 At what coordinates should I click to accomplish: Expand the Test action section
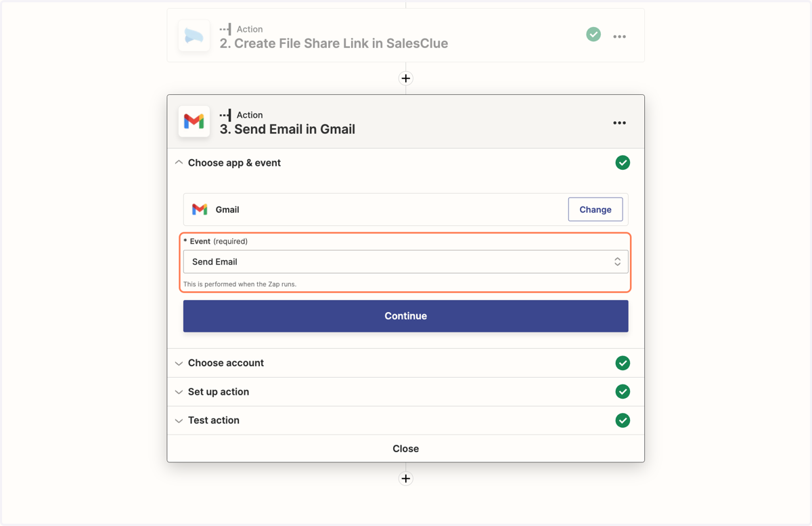(179, 421)
